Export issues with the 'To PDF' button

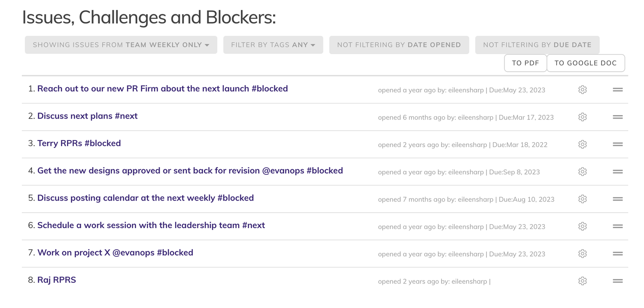525,63
